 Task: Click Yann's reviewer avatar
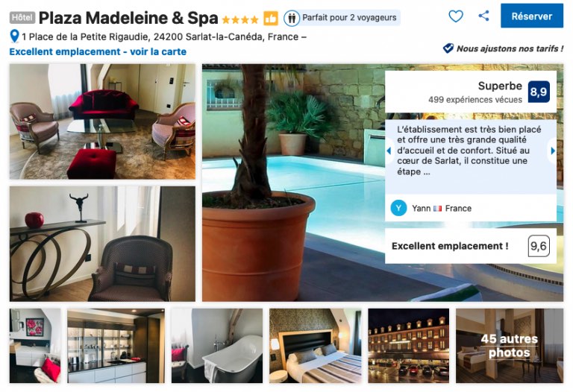[x=398, y=208]
